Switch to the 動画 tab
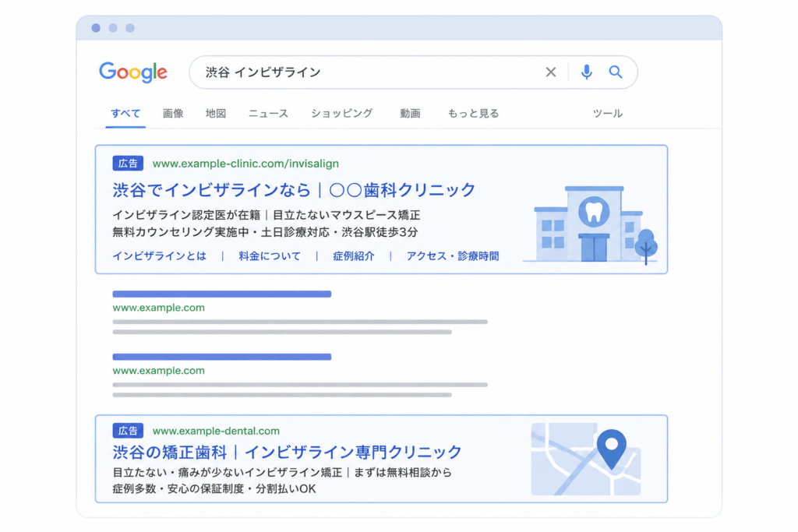This screenshot has height=532, width=798. (410, 114)
